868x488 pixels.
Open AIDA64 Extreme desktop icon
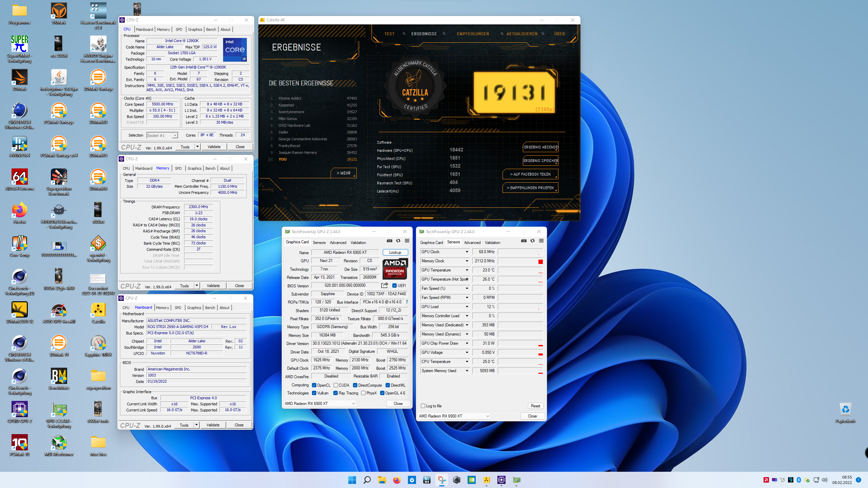19,180
